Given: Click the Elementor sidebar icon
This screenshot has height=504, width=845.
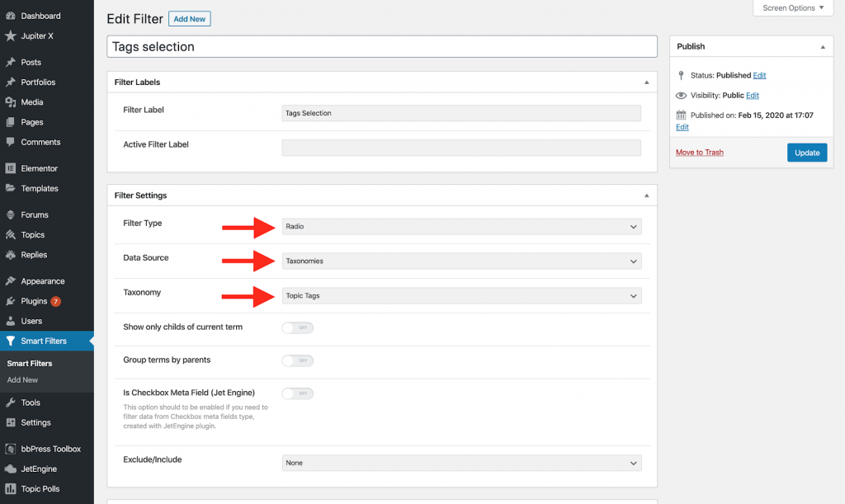Looking at the screenshot, I should [x=38, y=167].
